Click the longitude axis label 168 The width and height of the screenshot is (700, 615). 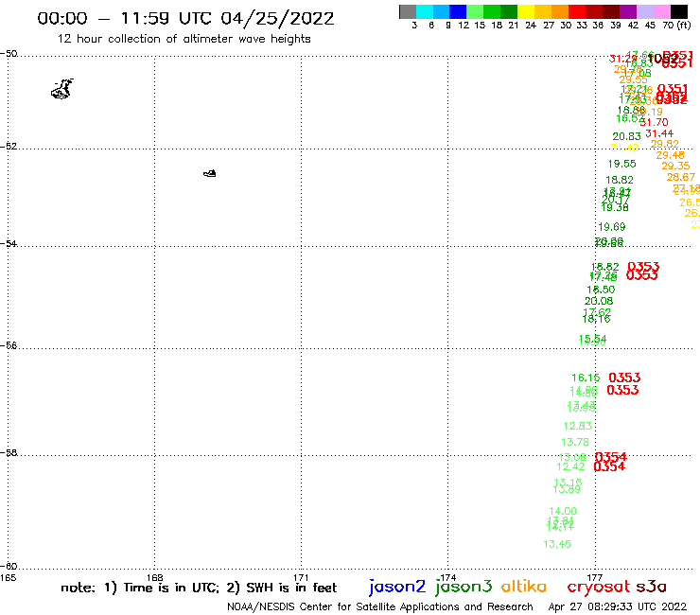(154, 577)
